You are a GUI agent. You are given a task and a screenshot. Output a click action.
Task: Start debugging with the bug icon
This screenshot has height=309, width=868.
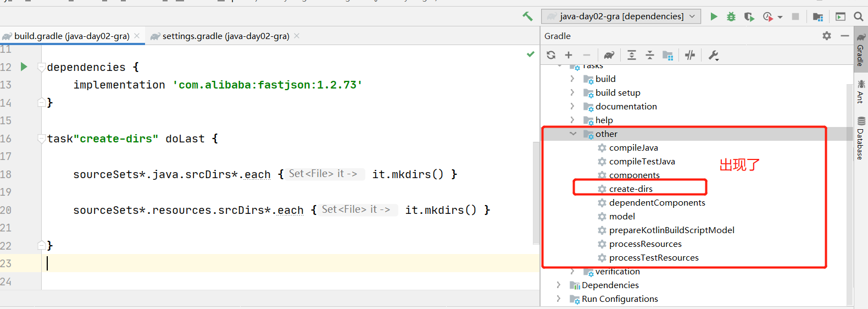coord(731,16)
